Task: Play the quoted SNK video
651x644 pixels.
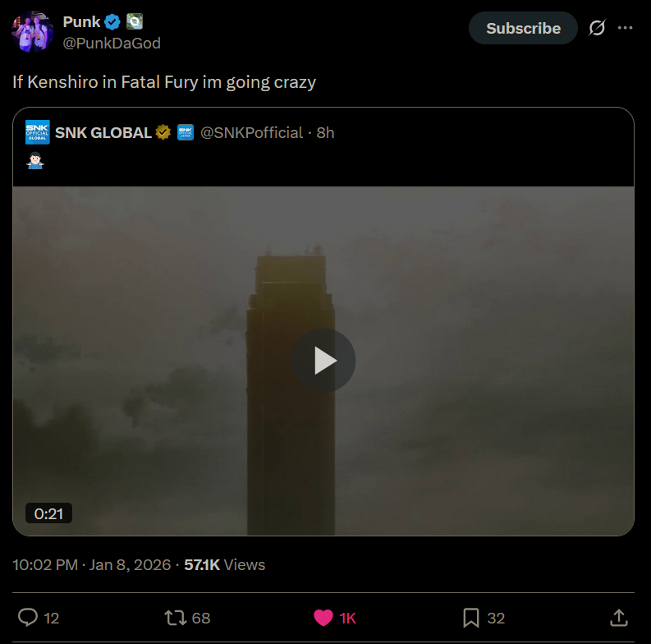Action: pyautogui.click(x=323, y=361)
